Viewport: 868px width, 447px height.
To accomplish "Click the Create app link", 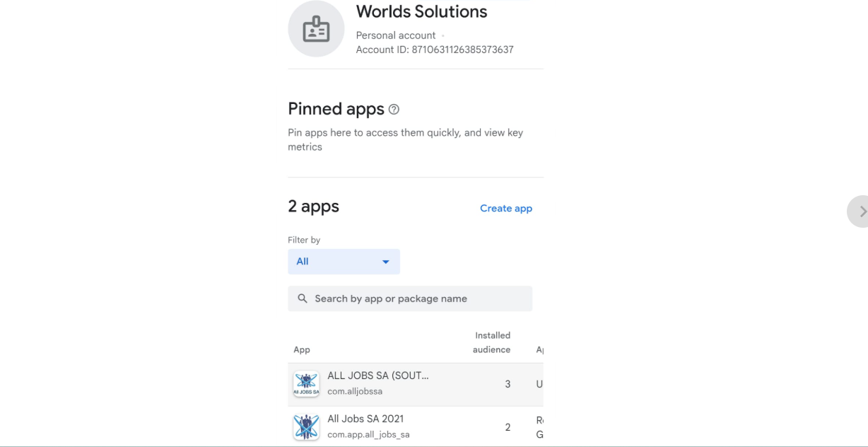I will [505, 209].
